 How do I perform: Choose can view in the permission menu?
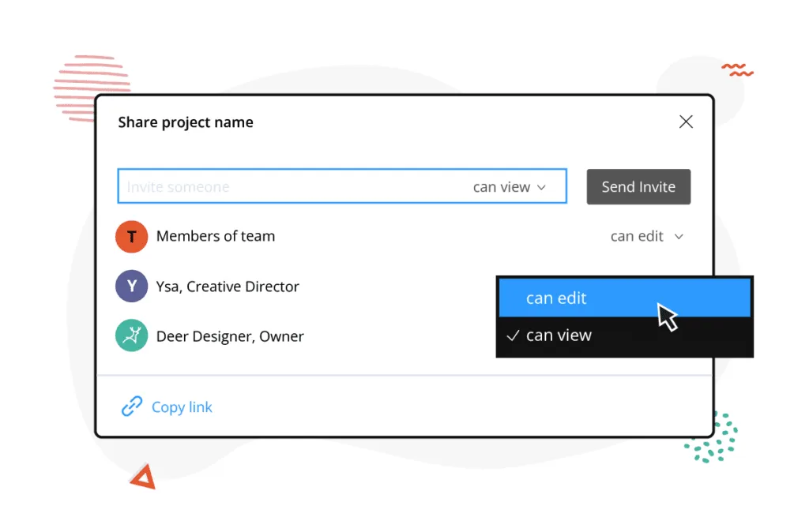(559, 335)
